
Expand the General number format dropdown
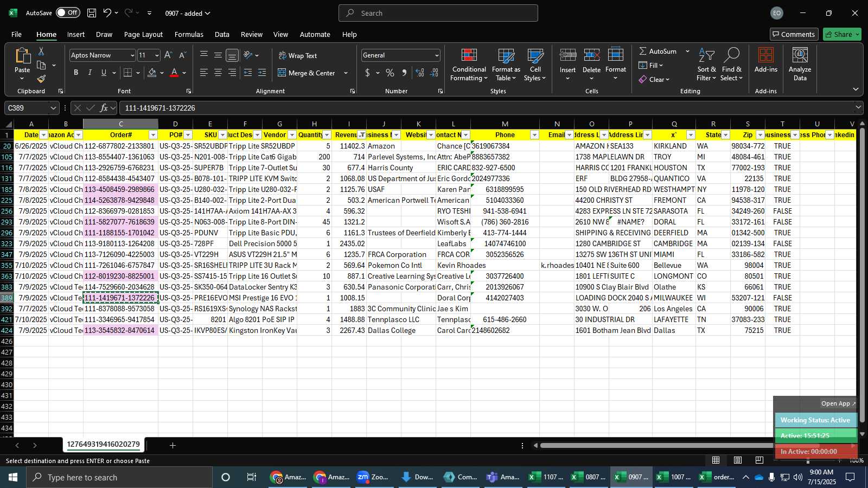437,55
